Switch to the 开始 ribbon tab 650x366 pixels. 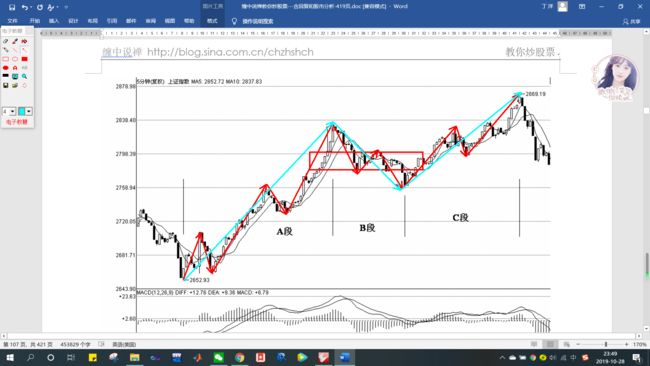(x=35, y=21)
